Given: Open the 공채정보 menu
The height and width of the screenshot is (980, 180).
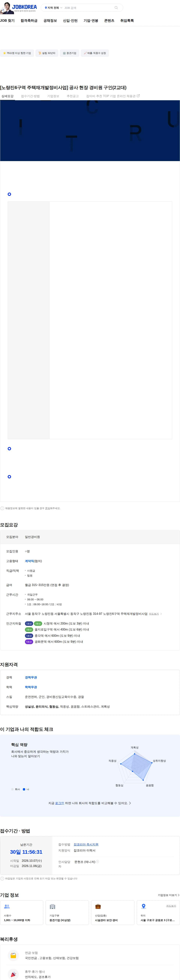Looking at the screenshot, I should point(50,21).
